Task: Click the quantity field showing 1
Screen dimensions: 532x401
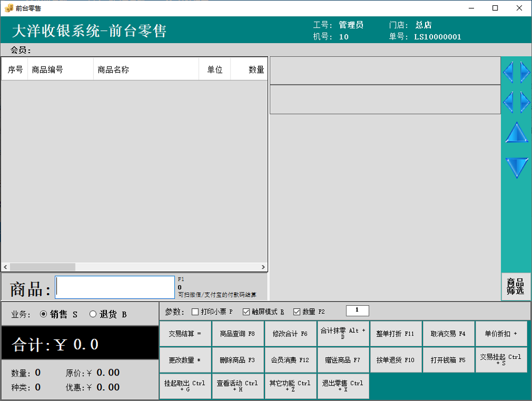Action: [x=357, y=311]
